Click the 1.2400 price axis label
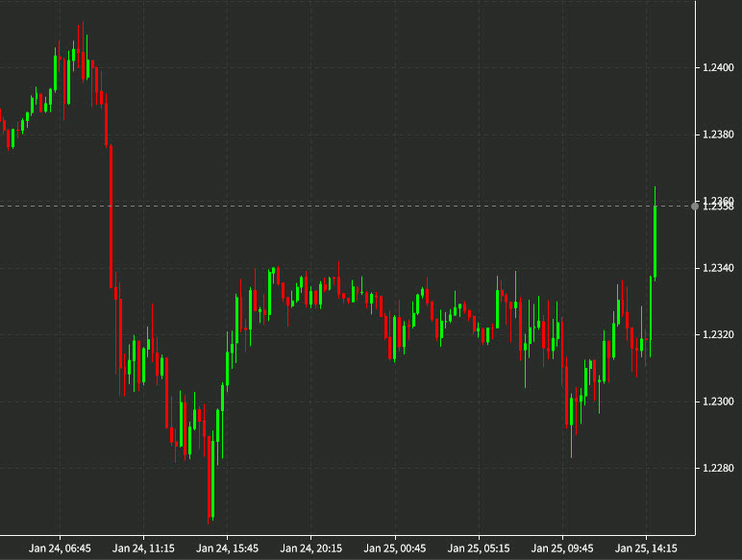Viewport: 742px width, 560px height. (x=718, y=67)
